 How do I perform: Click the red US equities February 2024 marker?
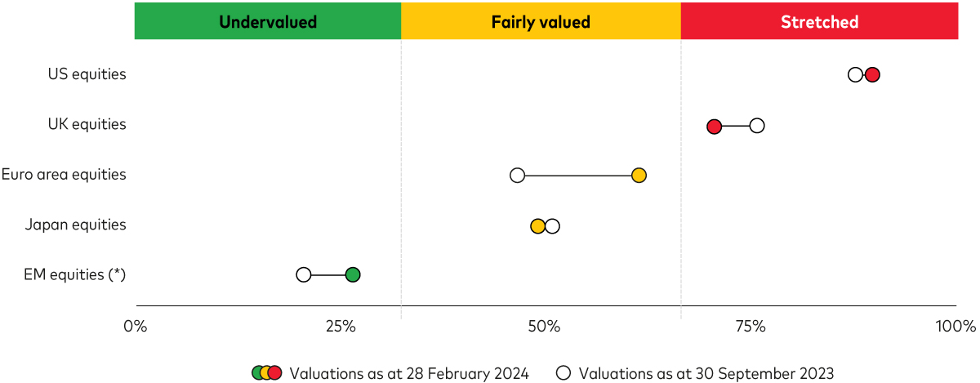click(872, 75)
